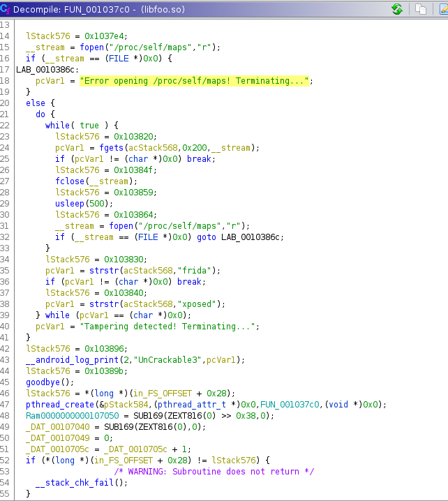
Task: Select the goodbye function call
Action: (42, 382)
